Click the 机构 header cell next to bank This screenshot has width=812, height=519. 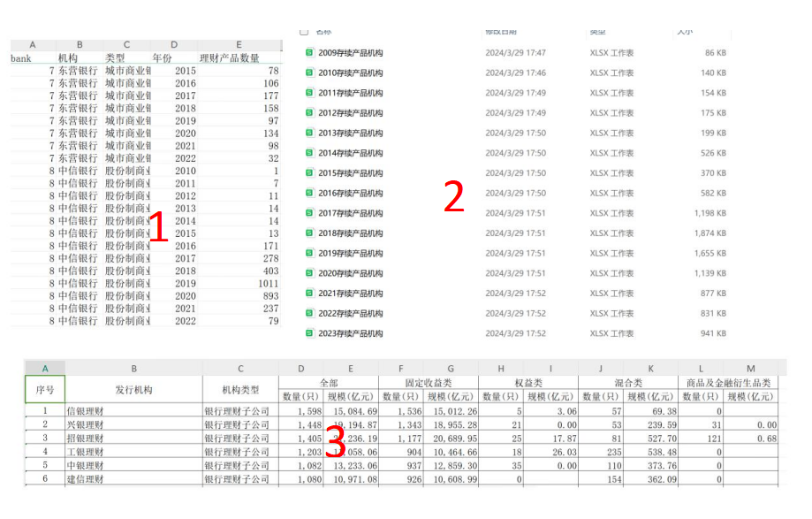pyautogui.click(x=80, y=58)
